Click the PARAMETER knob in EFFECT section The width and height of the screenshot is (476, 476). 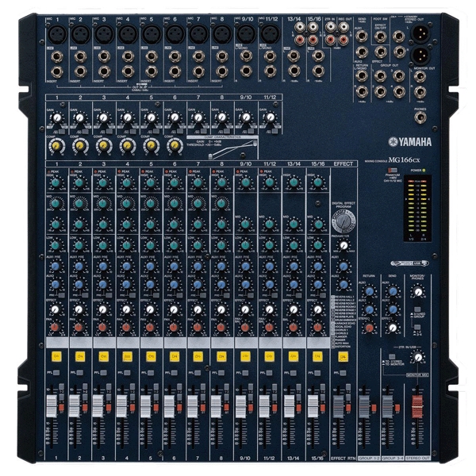(x=344, y=245)
